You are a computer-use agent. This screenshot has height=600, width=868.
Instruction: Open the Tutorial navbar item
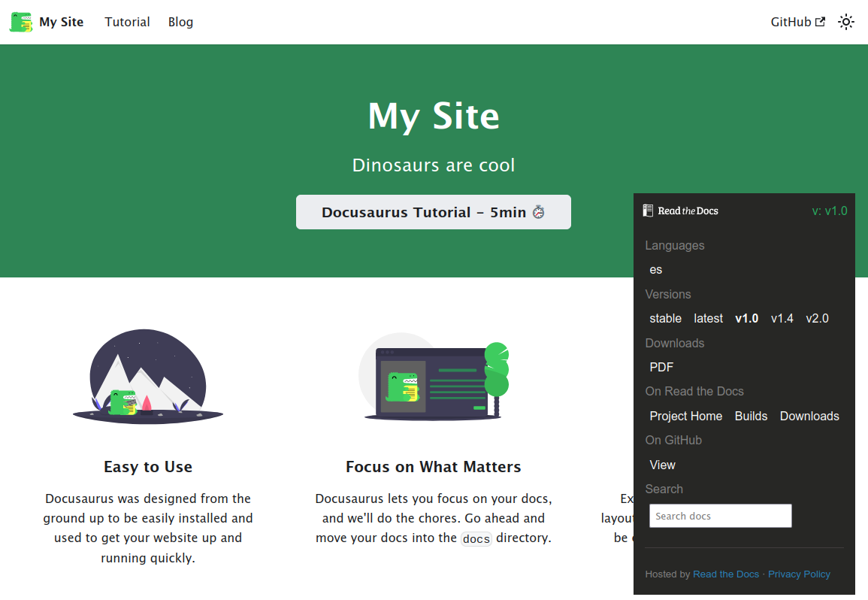coord(127,22)
